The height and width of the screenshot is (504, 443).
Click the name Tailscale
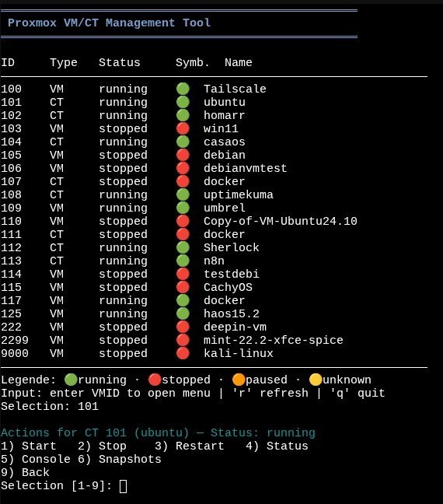pyautogui.click(x=235, y=89)
